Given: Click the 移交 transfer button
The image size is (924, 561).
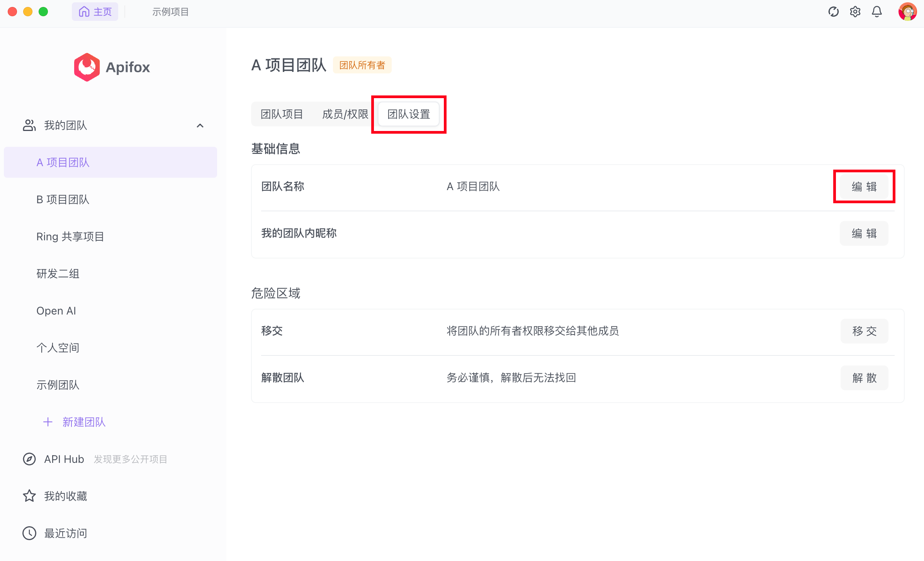Looking at the screenshot, I should [864, 331].
